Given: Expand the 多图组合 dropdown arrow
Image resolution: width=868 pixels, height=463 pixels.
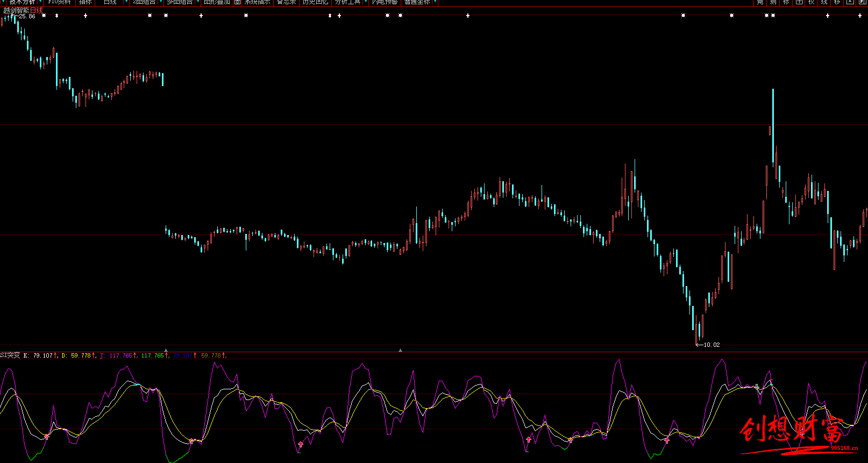Looking at the screenshot, I should coord(198,2).
